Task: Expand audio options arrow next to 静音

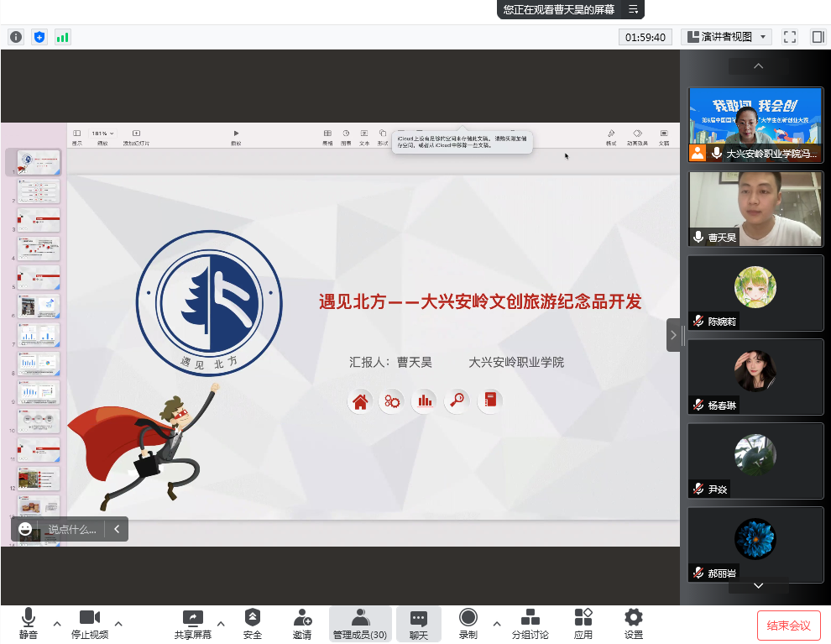Action: point(57,623)
